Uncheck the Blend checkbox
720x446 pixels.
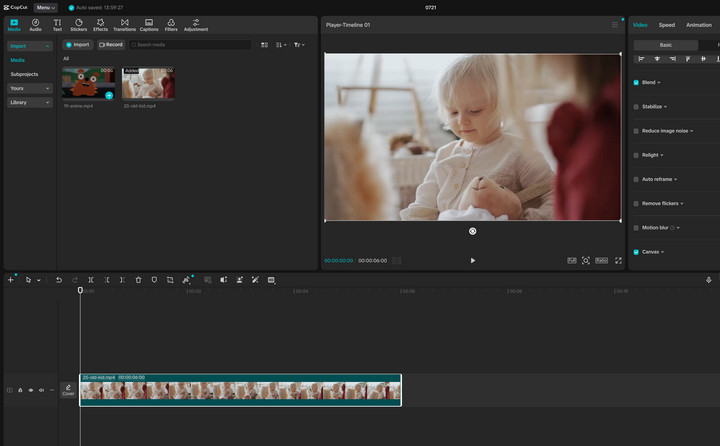coord(636,83)
